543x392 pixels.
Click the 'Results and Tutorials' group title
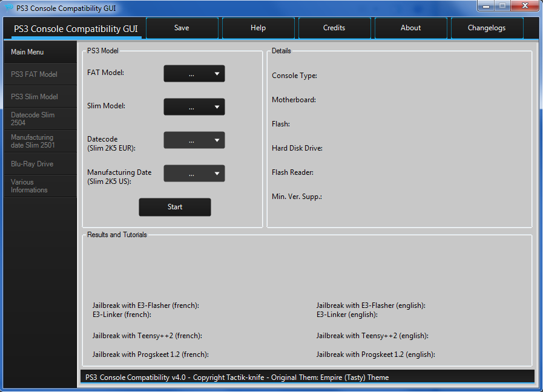(x=117, y=235)
